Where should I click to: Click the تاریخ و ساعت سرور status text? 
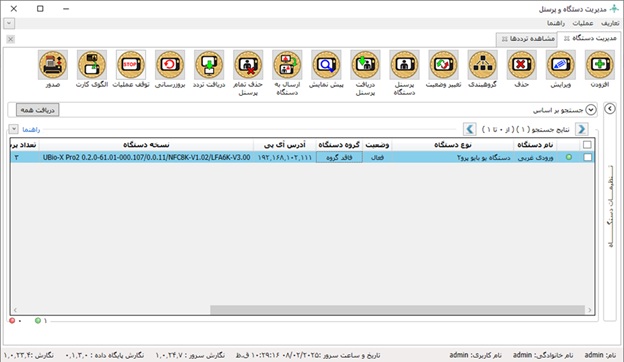308,355
